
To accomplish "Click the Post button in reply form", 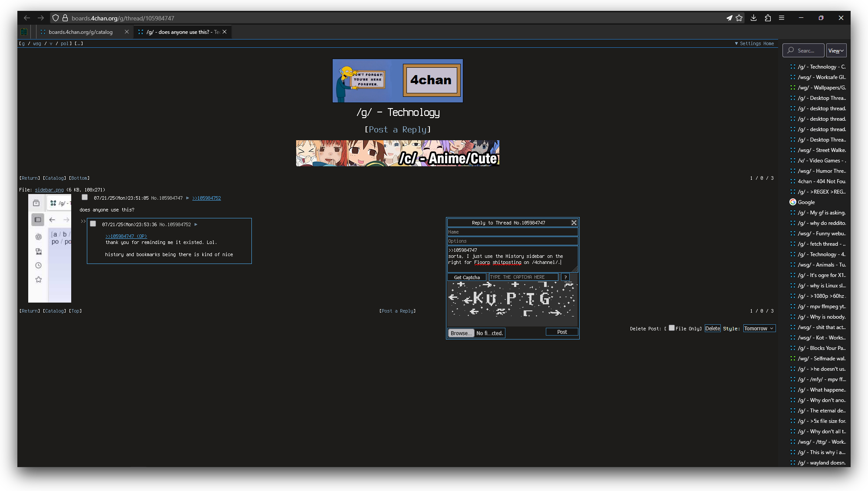I will (562, 332).
